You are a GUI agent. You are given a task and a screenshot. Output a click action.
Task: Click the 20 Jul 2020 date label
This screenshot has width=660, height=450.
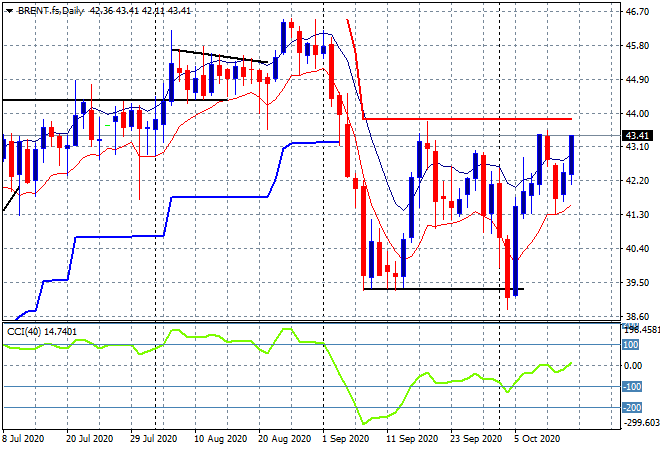89,439
